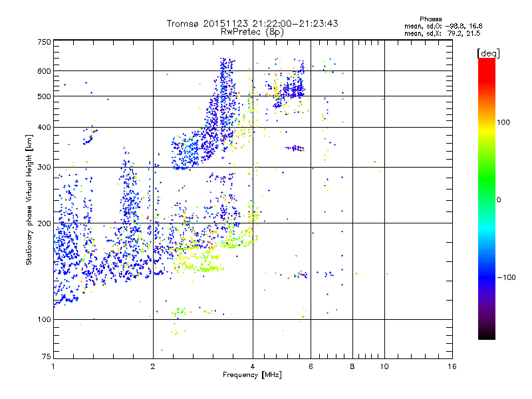
Task: Click the 'Phases' label in the top right
Action: pos(430,19)
